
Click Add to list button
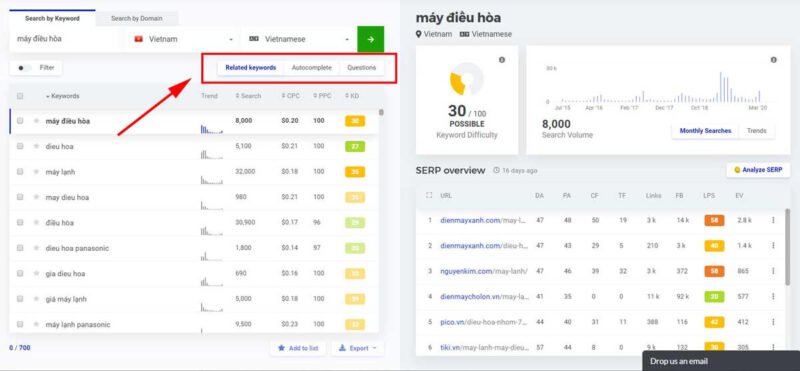(x=298, y=348)
